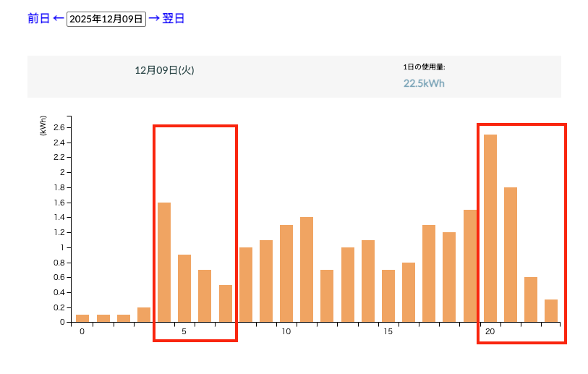The width and height of the screenshot is (588, 374).
Task: Select the 1.8 kWh bar at hour 21
Action: point(511,255)
